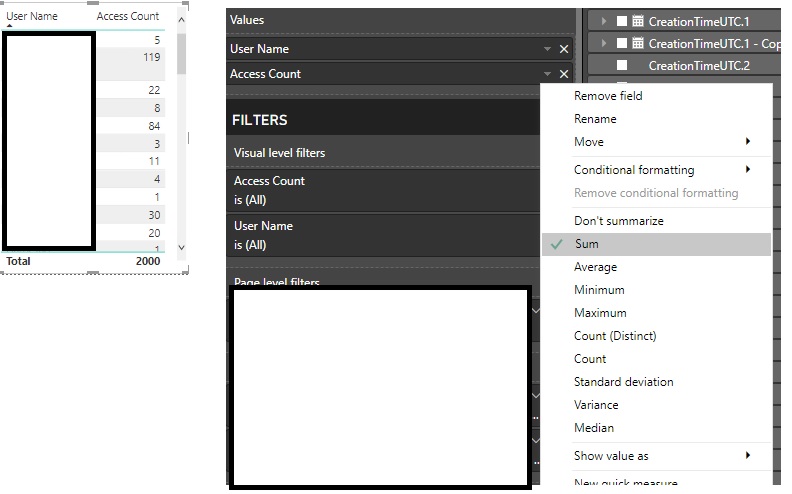Click the Values section label

pyautogui.click(x=247, y=20)
